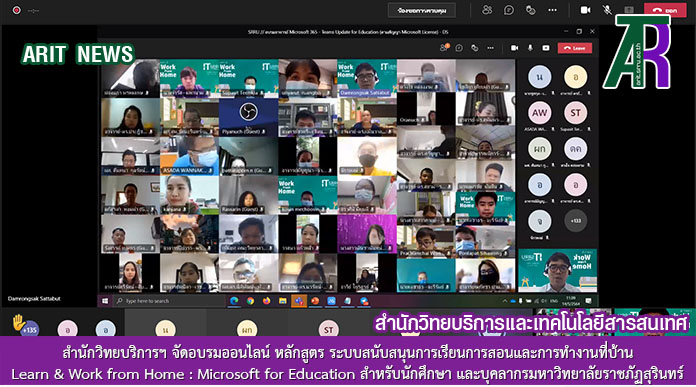Select AW avatar participant
Viewport: 696px width, 387px height.
coord(539,113)
